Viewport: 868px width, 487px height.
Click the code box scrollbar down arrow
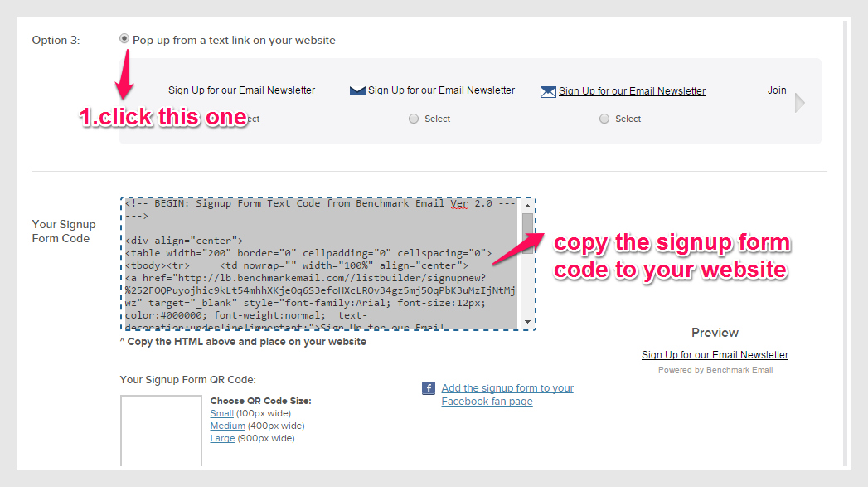pyautogui.click(x=527, y=322)
